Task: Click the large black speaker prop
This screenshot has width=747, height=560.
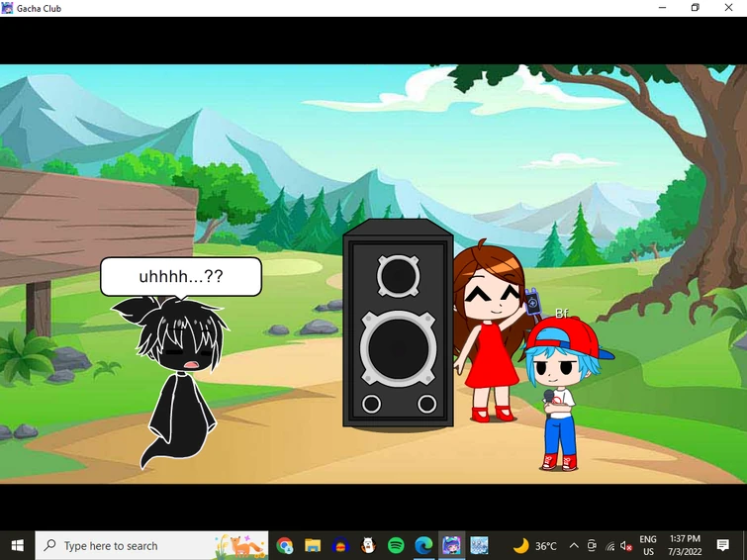Action: click(398, 324)
